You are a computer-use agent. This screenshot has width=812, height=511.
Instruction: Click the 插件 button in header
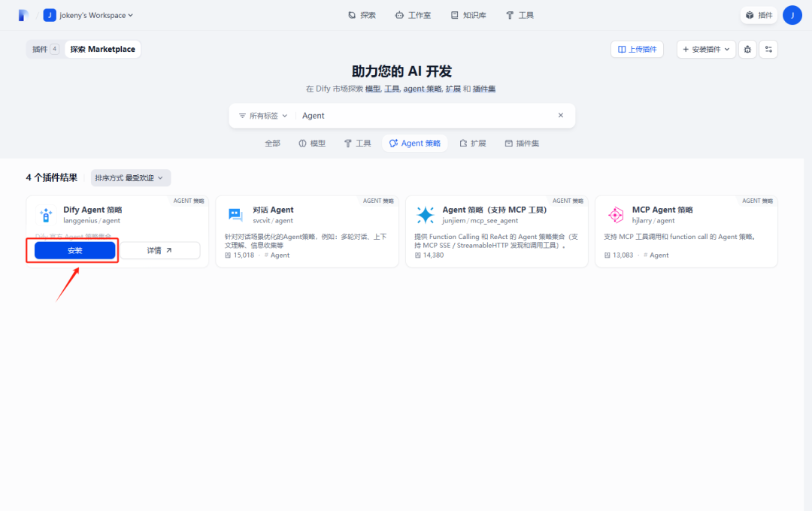tap(759, 16)
